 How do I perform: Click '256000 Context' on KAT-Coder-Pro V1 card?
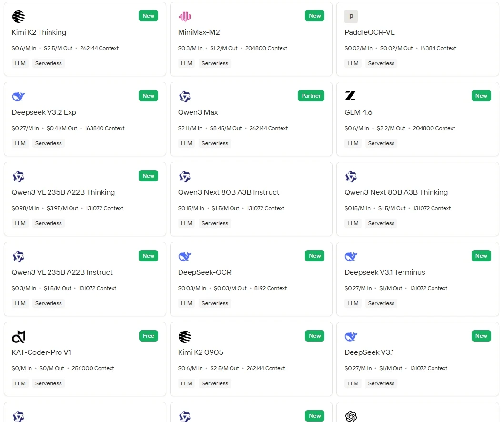pos(93,368)
